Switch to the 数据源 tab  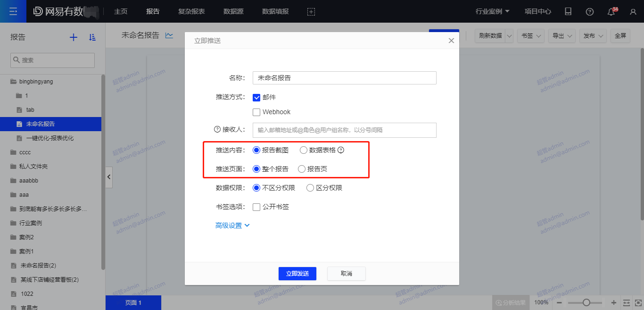[x=233, y=11]
